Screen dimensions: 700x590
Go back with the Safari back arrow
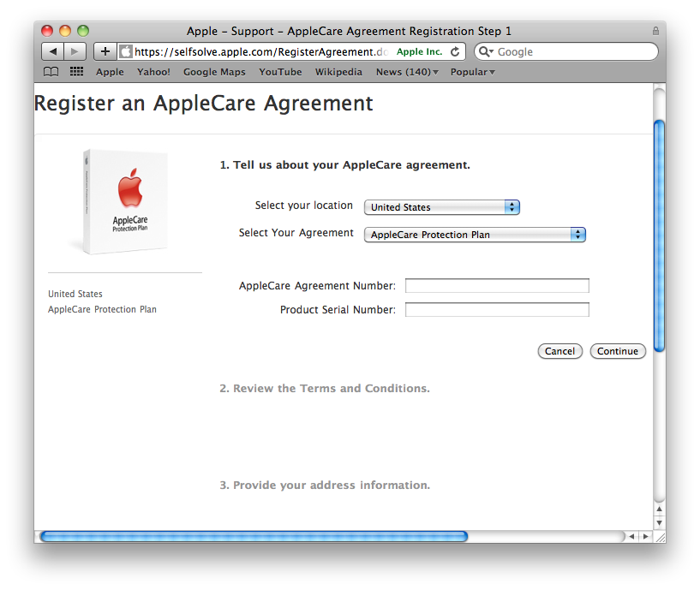point(52,51)
